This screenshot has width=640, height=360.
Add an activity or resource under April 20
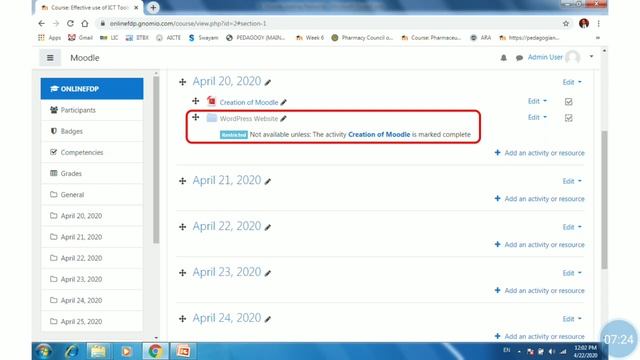point(539,153)
